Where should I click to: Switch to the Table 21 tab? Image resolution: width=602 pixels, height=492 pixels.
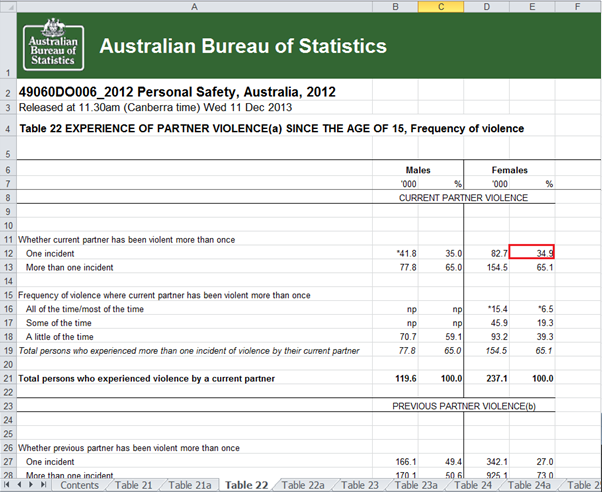pos(134,485)
